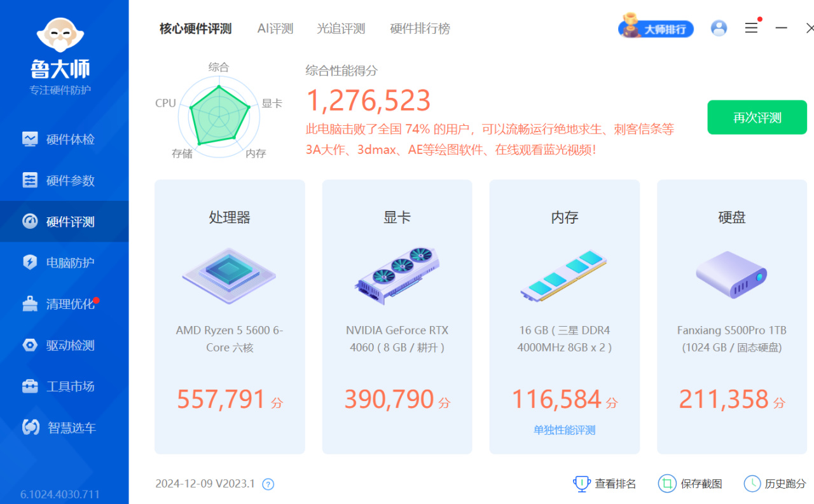The height and width of the screenshot is (504, 814).
Task: Click the memory score 116,584
Action: [556, 399]
